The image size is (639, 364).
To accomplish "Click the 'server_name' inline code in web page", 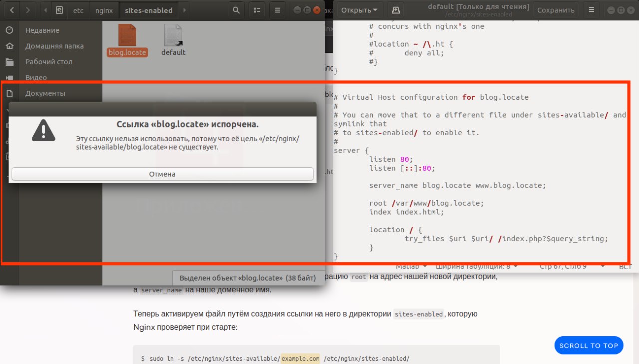I will click(162, 290).
